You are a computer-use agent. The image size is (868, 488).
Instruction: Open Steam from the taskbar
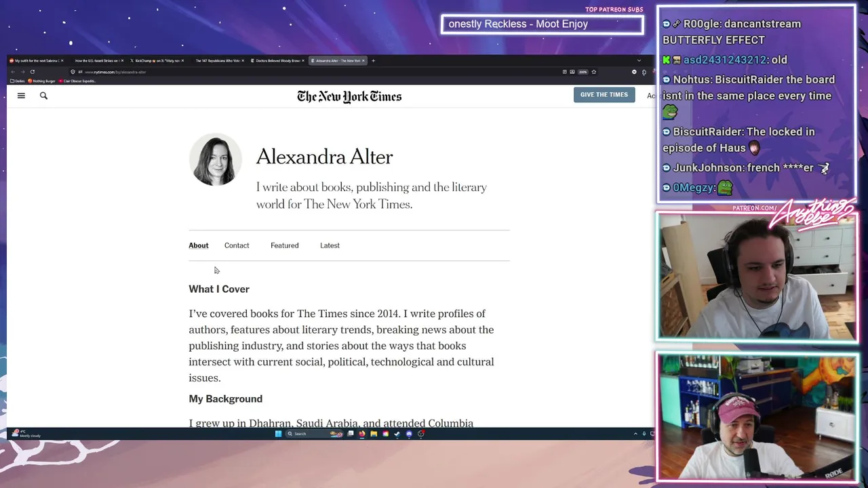(x=397, y=434)
